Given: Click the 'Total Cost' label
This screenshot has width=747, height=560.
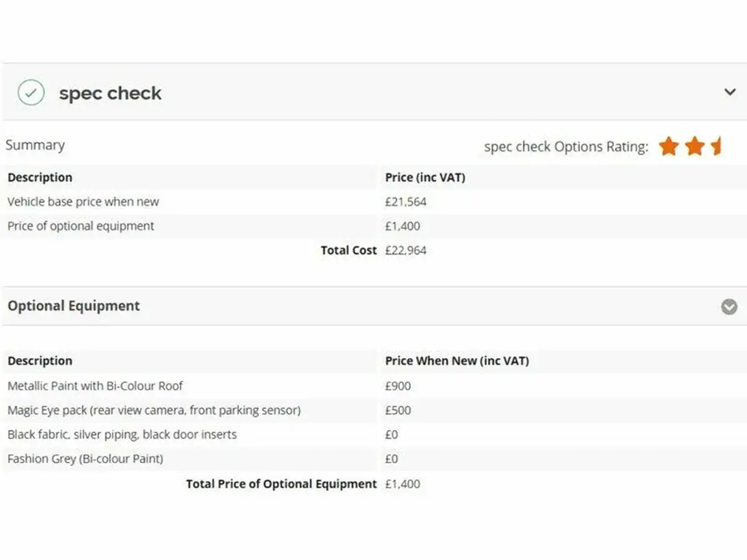Looking at the screenshot, I should tap(349, 250).
